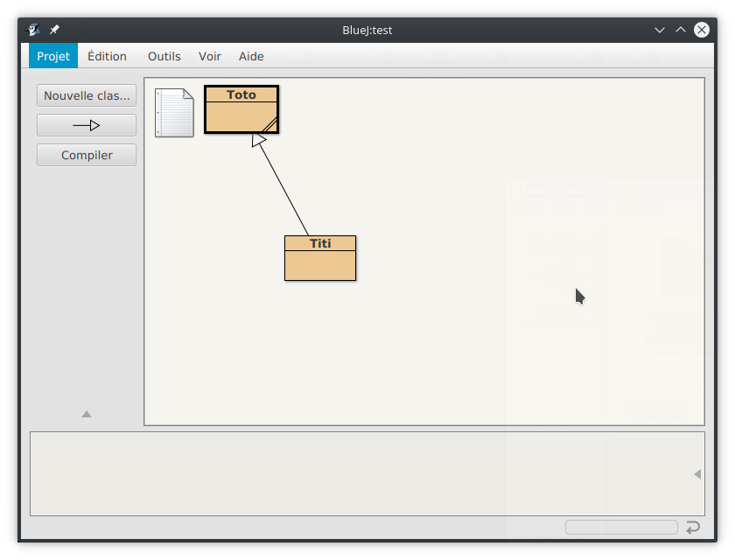Click the Nouvelle classe button

click(87, 95)
